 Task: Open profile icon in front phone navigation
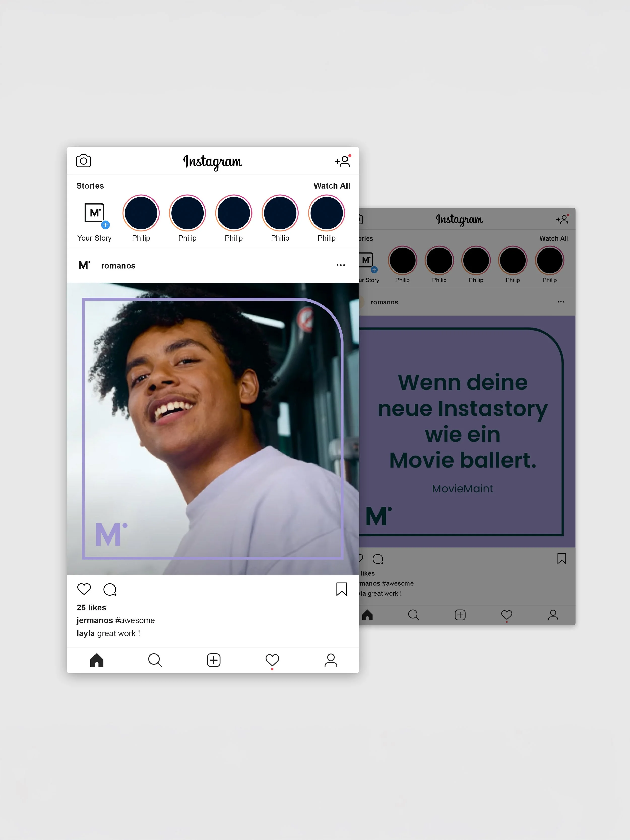point(331,660)
